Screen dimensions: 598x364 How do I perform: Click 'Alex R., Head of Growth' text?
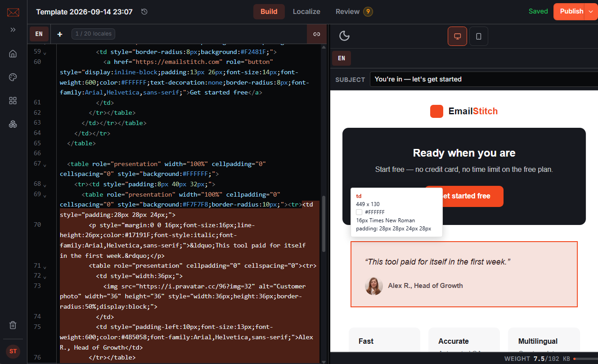click(x=425, y=286)
